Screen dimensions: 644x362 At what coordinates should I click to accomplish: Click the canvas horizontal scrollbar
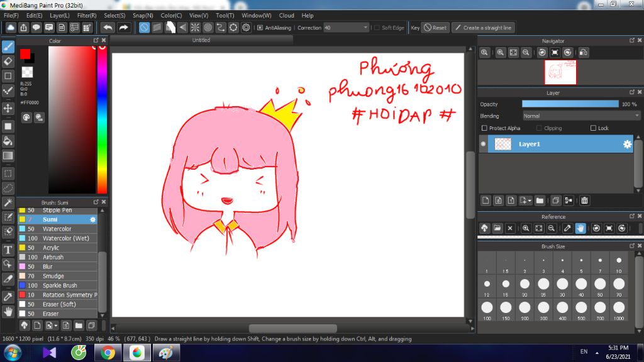[293, 328]
